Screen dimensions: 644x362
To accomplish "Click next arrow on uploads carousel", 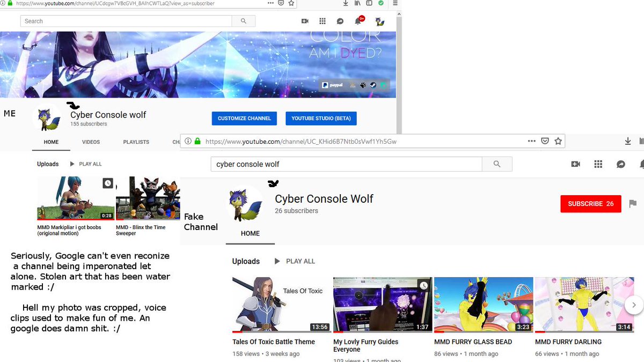I will (x=634, y=305).
